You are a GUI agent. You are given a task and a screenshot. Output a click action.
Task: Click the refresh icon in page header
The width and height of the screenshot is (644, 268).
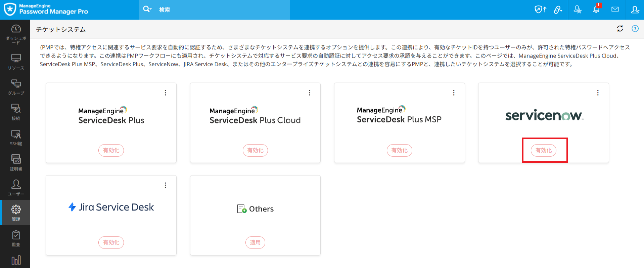click(x=620, y=29)
